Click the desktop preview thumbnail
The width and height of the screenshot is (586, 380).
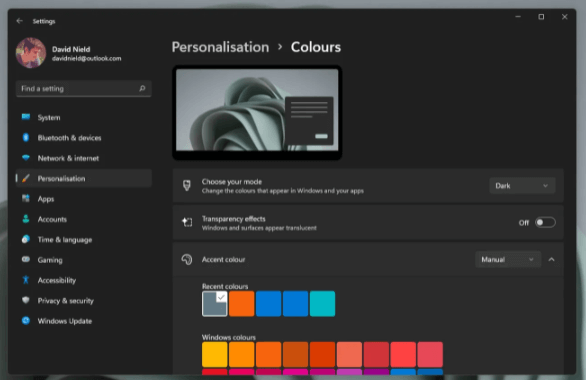click(x=257, y=112)
